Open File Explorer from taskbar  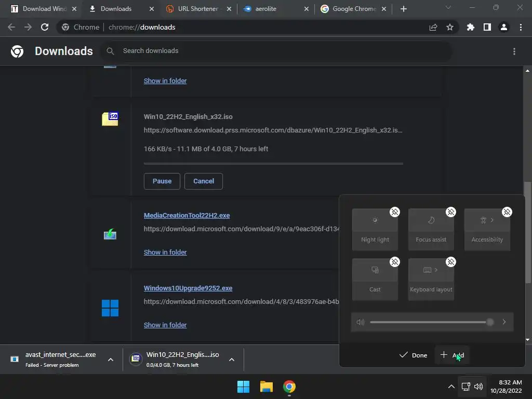tap(267, 387)
